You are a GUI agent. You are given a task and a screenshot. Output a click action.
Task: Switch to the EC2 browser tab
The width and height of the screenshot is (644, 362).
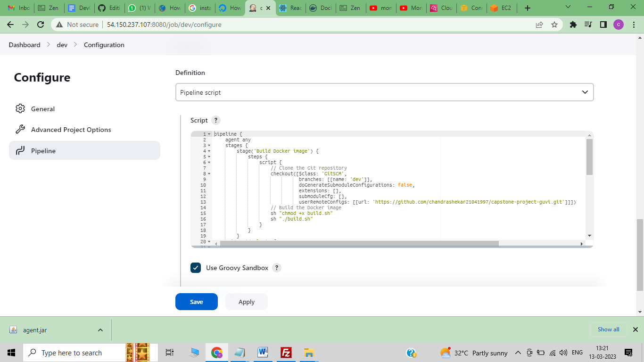point(501,8)
